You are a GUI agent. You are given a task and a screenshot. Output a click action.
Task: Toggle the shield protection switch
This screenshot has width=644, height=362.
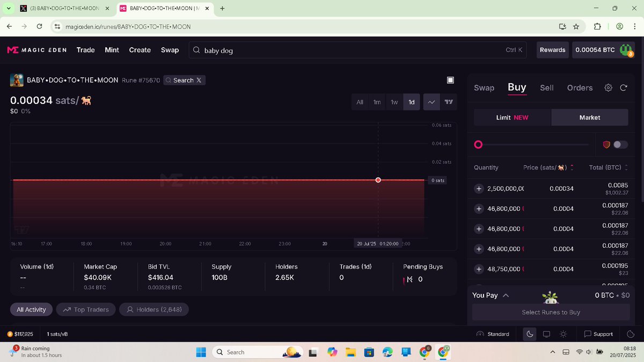pyautogui.click(x=620, y=144)
